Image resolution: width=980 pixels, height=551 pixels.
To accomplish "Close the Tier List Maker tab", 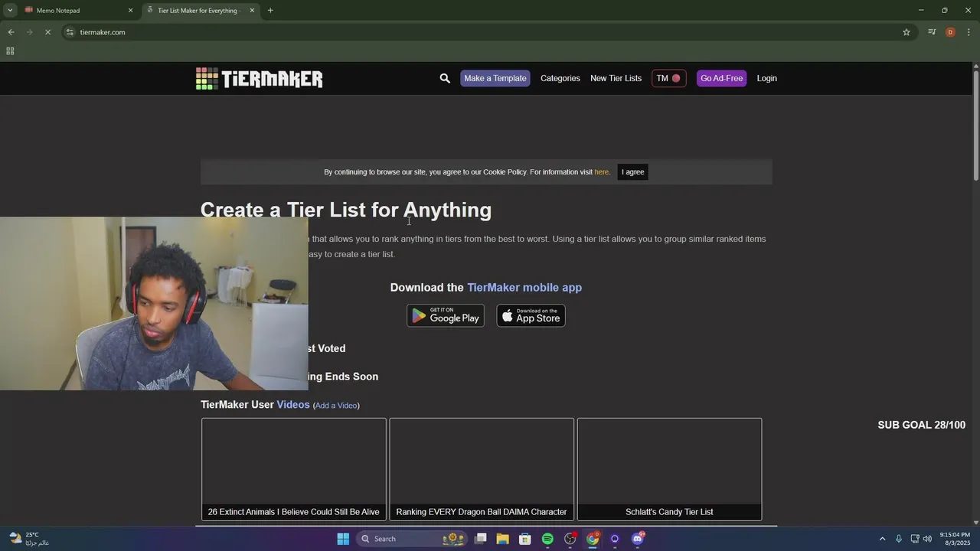I will (x=252, y=11).
